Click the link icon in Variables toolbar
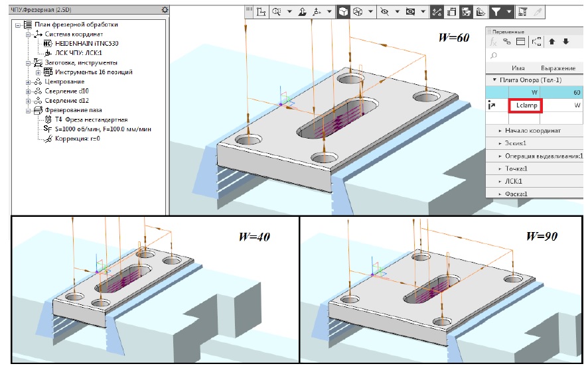 (x=507, y=42)
